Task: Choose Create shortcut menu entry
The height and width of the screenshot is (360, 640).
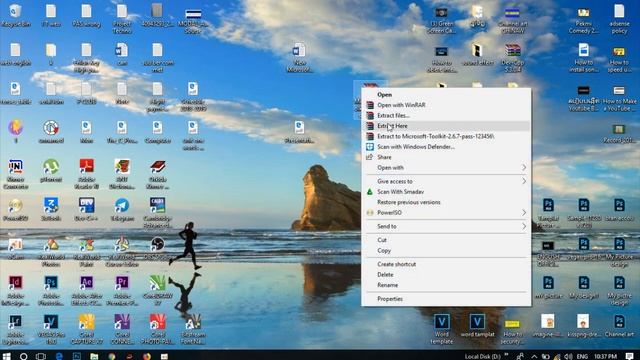Action: [446, 264]
